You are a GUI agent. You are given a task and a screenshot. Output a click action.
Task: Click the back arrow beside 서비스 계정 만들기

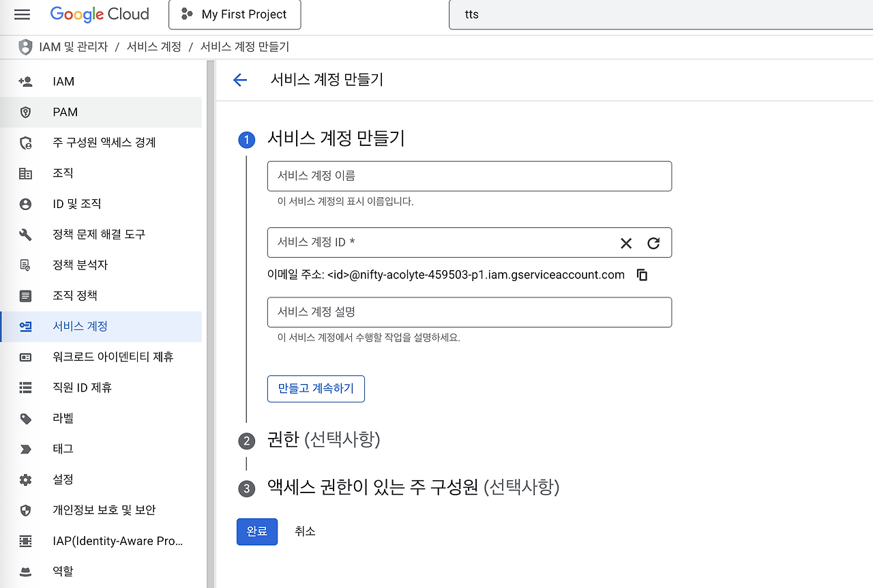pyautogui.click(x=240, y=80)
